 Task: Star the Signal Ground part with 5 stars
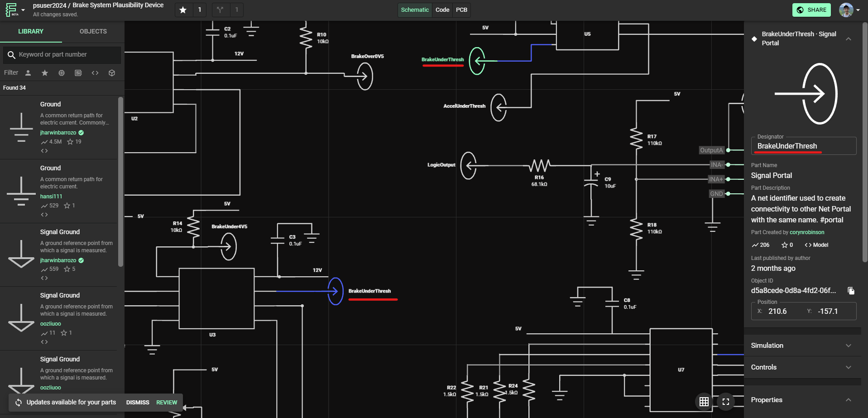click(x=67, y=269)
